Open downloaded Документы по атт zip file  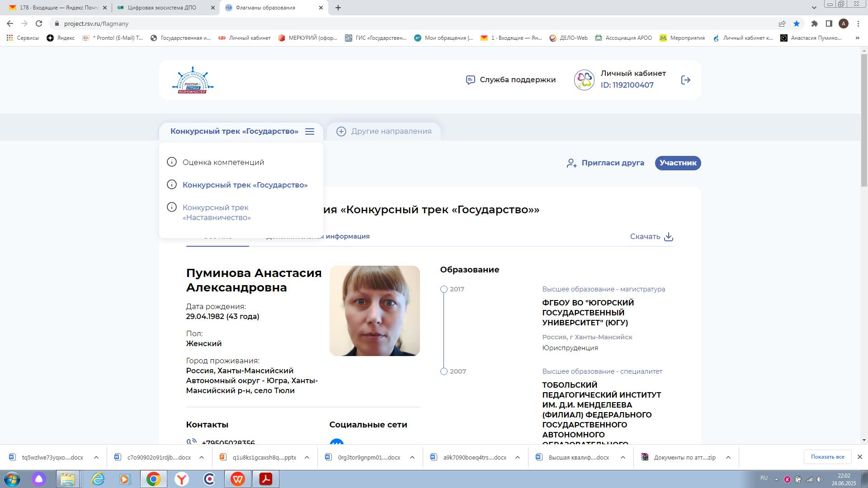[x=679, y=457]
